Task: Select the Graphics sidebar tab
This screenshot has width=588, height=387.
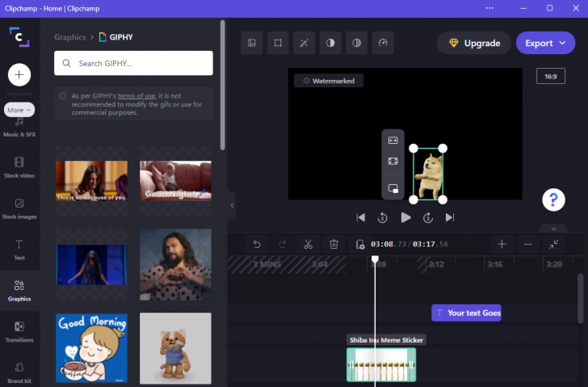Action: (19, 291)
